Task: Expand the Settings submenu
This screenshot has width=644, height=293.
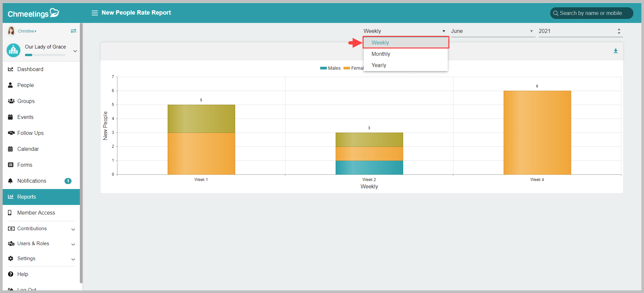Action: [x=73, y=259]
